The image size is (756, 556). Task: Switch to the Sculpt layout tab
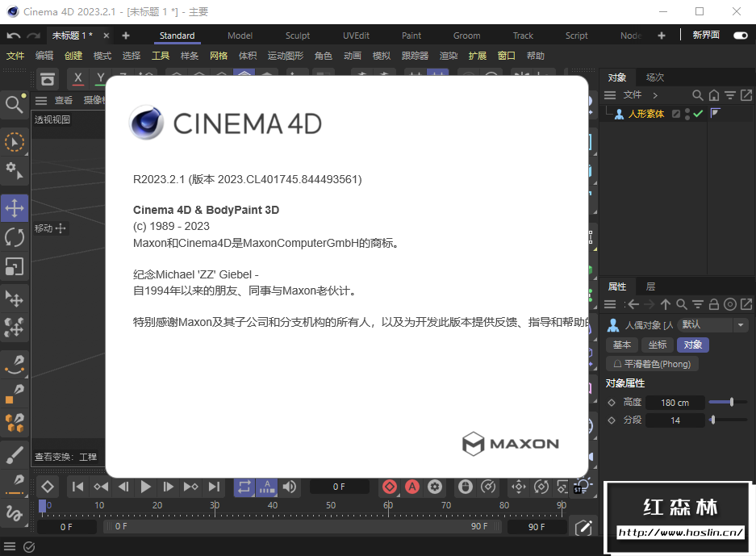coord(298,36)
